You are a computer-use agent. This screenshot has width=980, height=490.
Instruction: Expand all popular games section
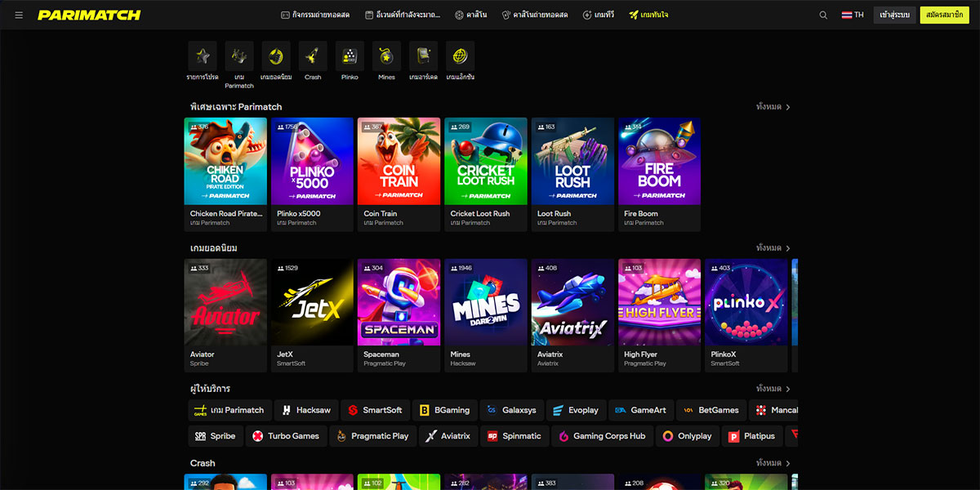(773, 247)
